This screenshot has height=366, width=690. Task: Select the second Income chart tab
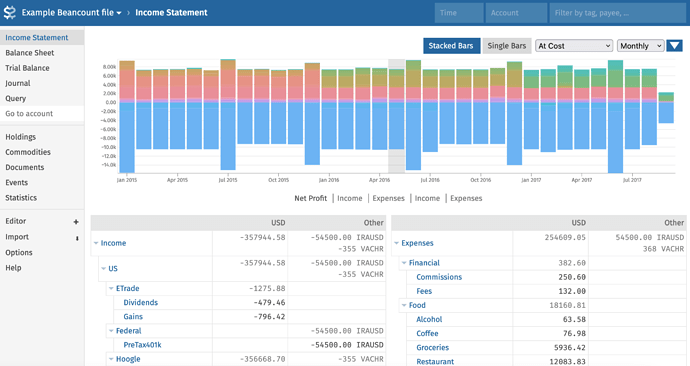coord(427,198)
